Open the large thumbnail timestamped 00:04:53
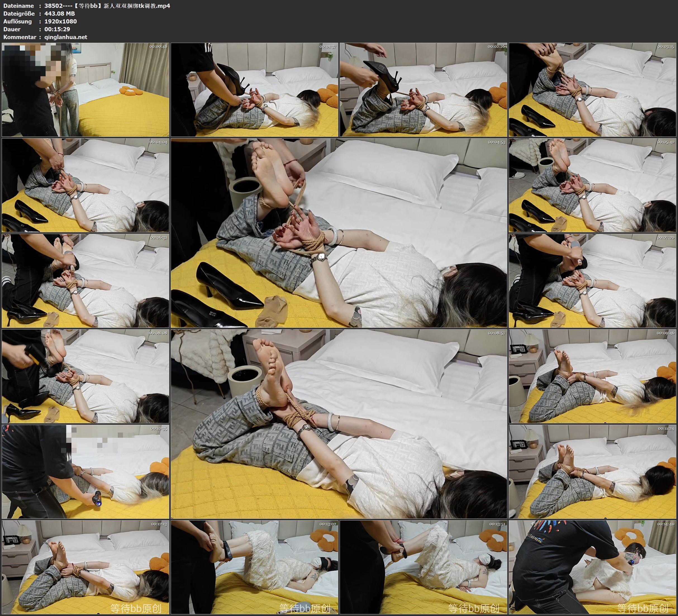 click(339, 233)
